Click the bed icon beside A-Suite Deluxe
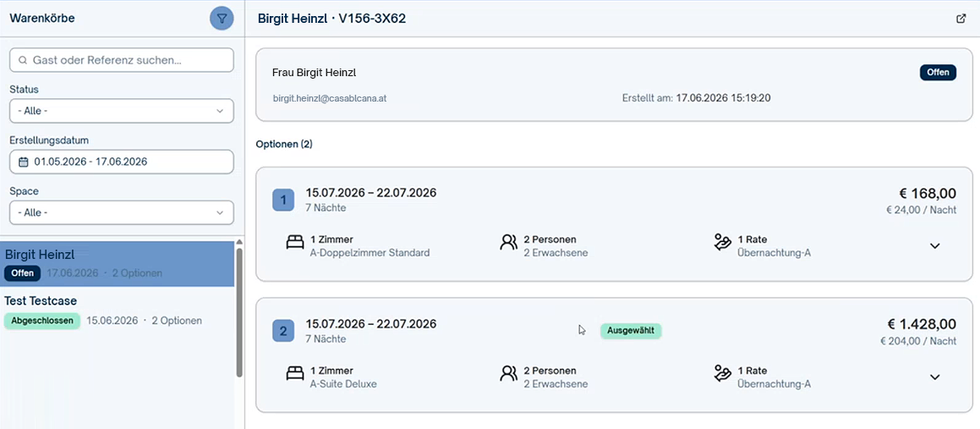Screen dimensions: 980x429 [x=294, y=374]
